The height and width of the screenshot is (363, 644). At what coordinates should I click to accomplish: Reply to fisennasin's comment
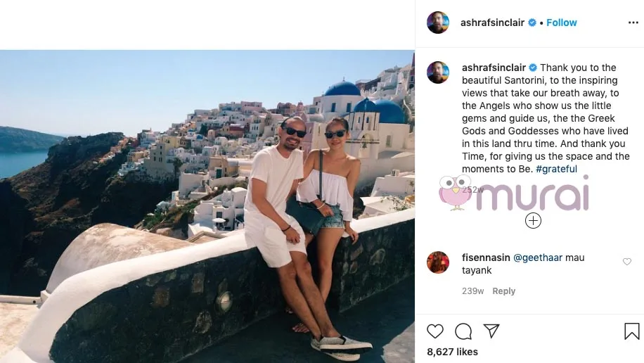(503, 291)
